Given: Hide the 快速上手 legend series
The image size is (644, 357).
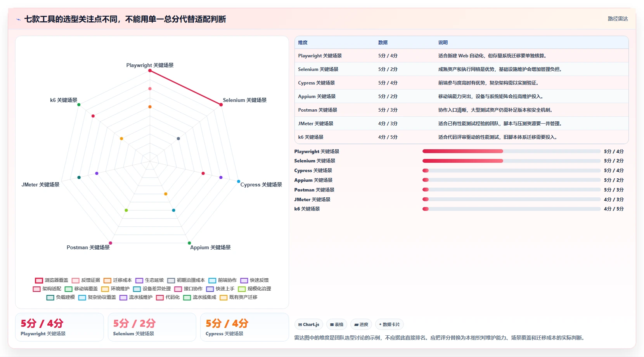Looking at the screenshot, I should (x=220, y=289).
